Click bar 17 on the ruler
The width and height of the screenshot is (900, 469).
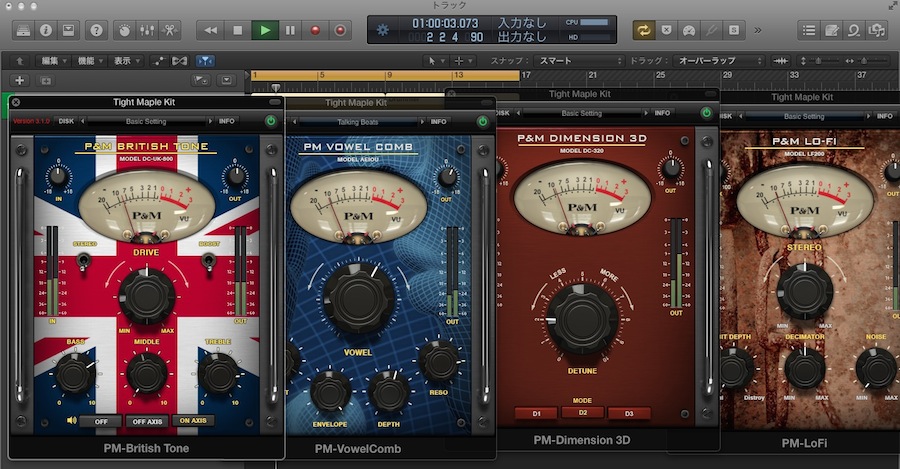[x=526, y=75]
